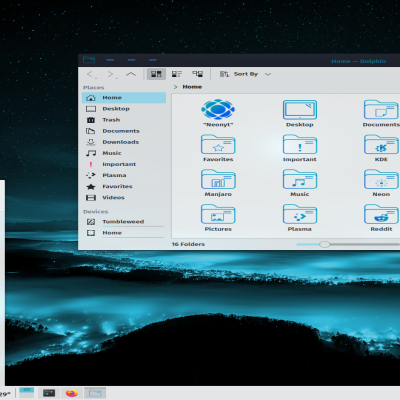Go back with the back arrow
The image size is (400, 400).
pos(91,74)
